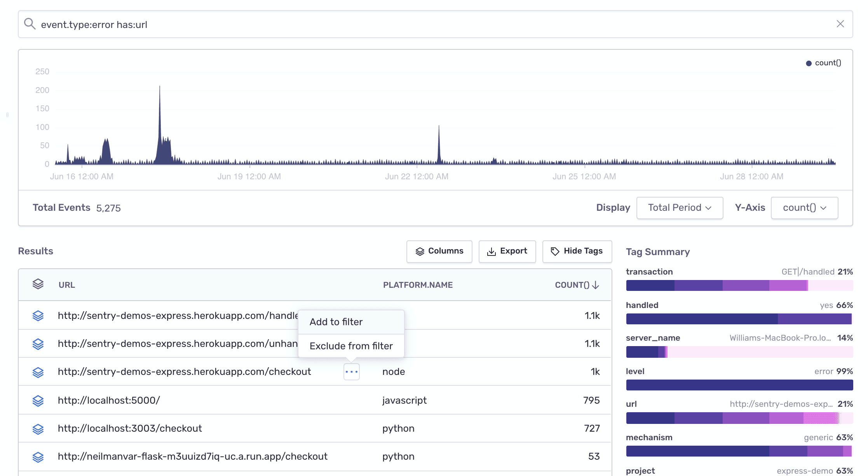Click the search magnifier icon
This screenshot has height=476, width=868.
30,24
